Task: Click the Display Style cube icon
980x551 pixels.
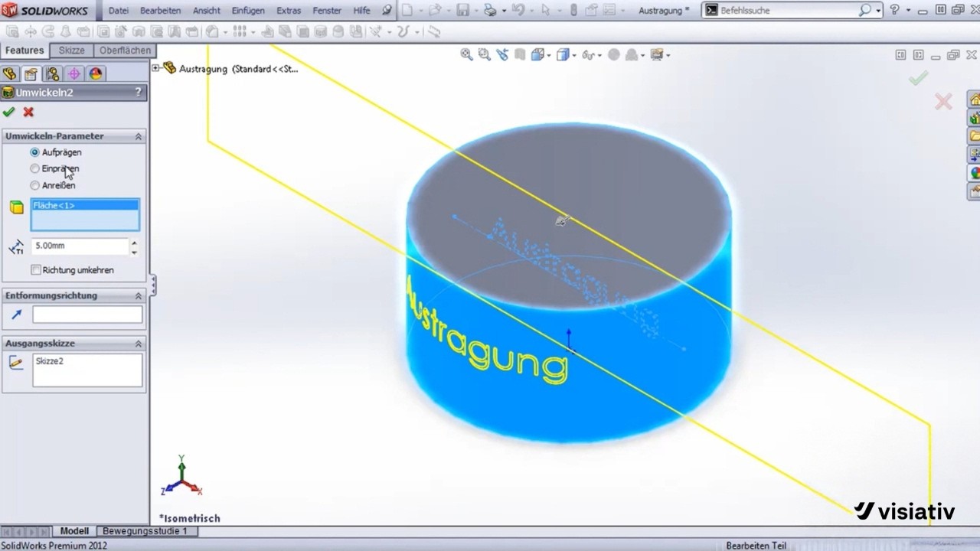Action: click(x=563, y=54)
